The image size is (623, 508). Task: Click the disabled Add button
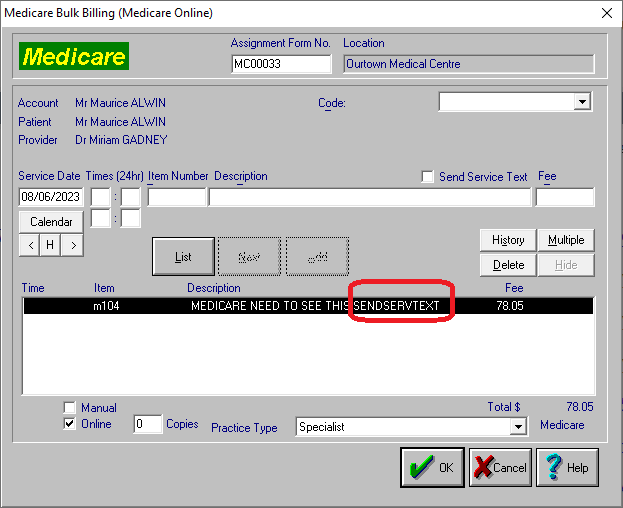[317, 257]
